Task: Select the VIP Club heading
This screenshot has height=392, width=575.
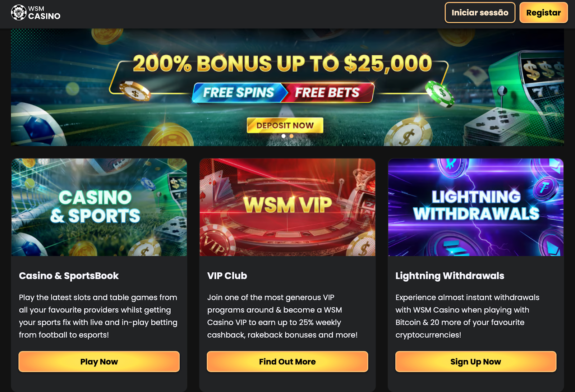Action: point(227,276)
